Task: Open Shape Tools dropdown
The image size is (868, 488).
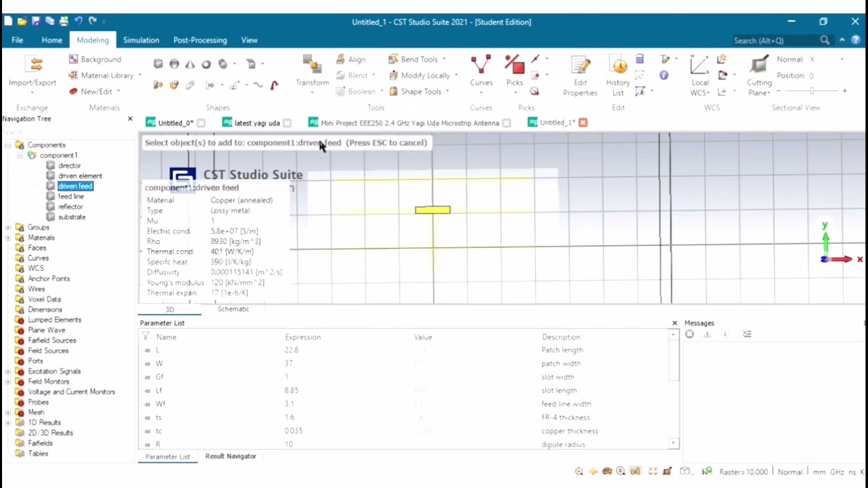Action: 418,91
